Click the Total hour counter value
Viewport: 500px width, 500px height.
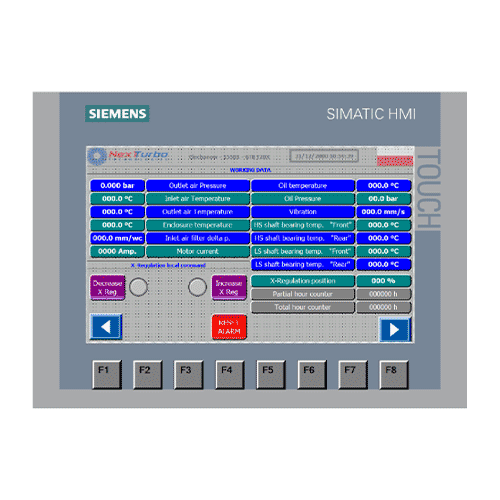[x=384, y=307]
